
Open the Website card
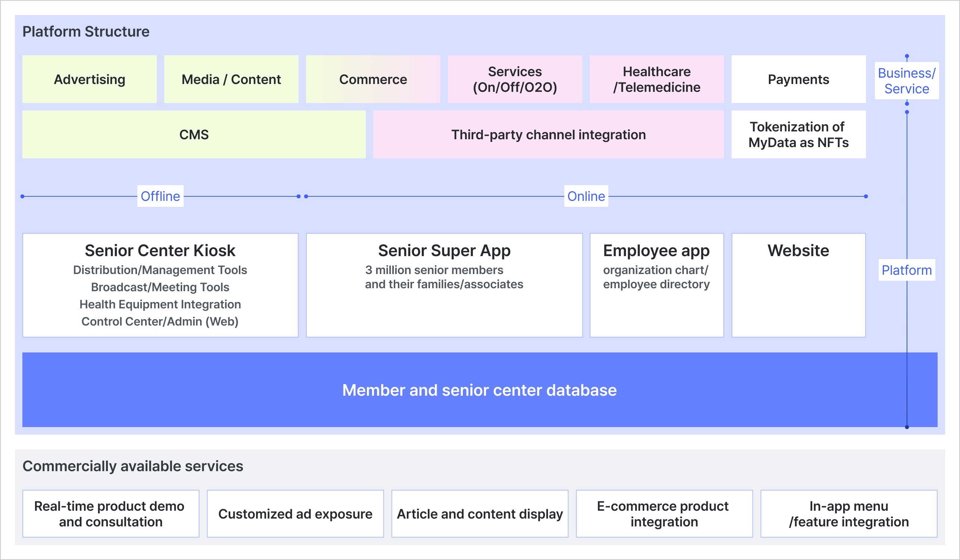point(798,285)
